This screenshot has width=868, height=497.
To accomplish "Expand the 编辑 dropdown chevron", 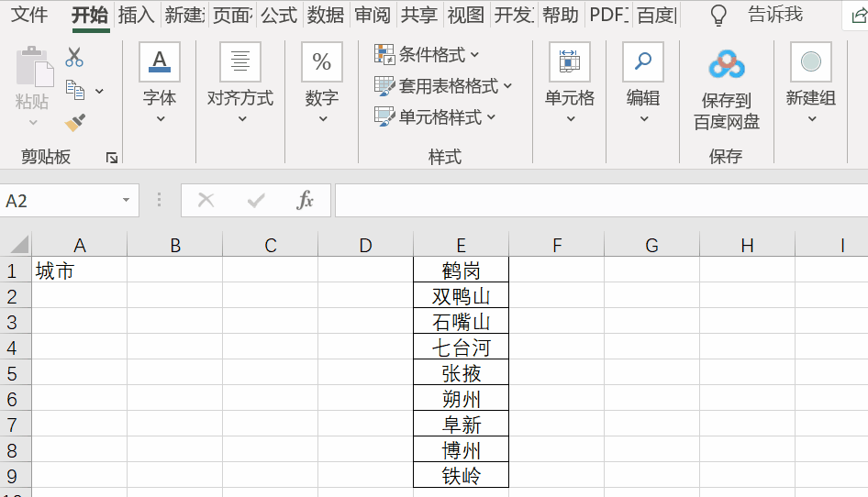I will (644, 118).
